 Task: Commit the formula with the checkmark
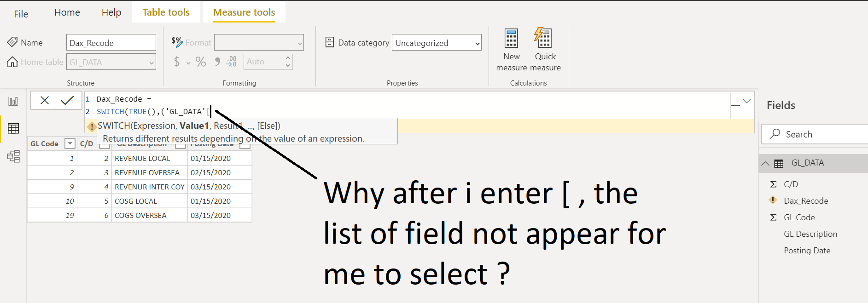pos(67,100)
